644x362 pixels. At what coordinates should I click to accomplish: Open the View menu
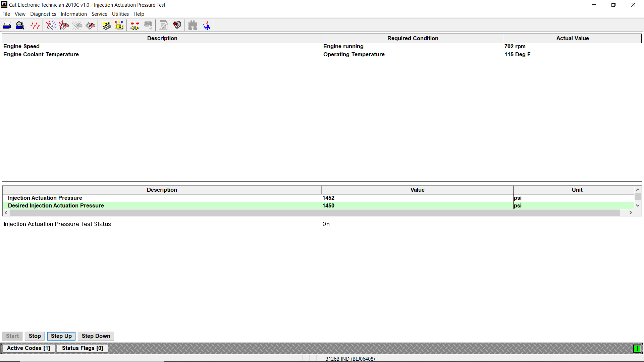[20, 14]
